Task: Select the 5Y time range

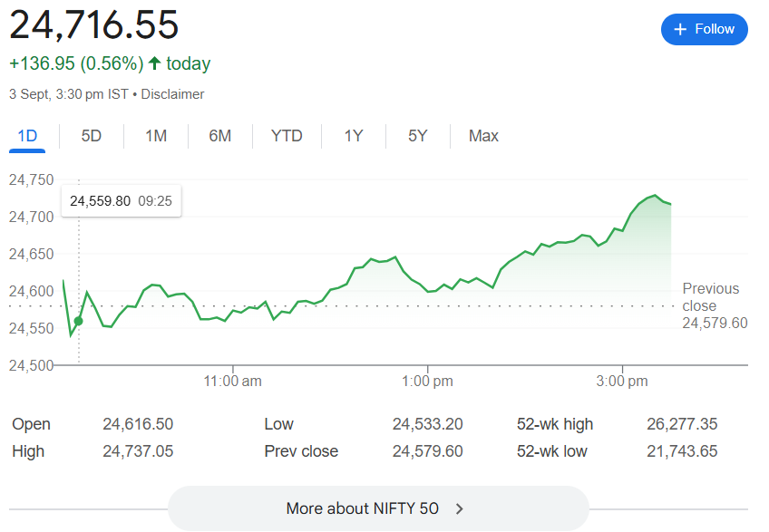Action: click(x=417, y=136)
